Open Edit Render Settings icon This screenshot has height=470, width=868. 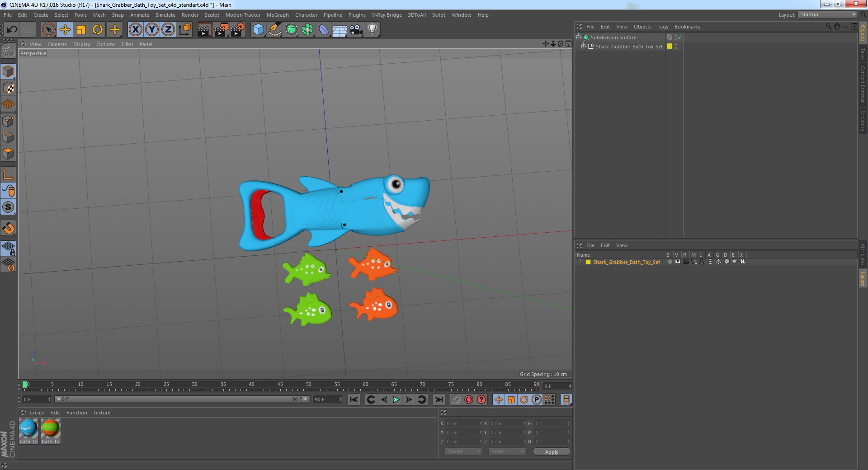238,30
